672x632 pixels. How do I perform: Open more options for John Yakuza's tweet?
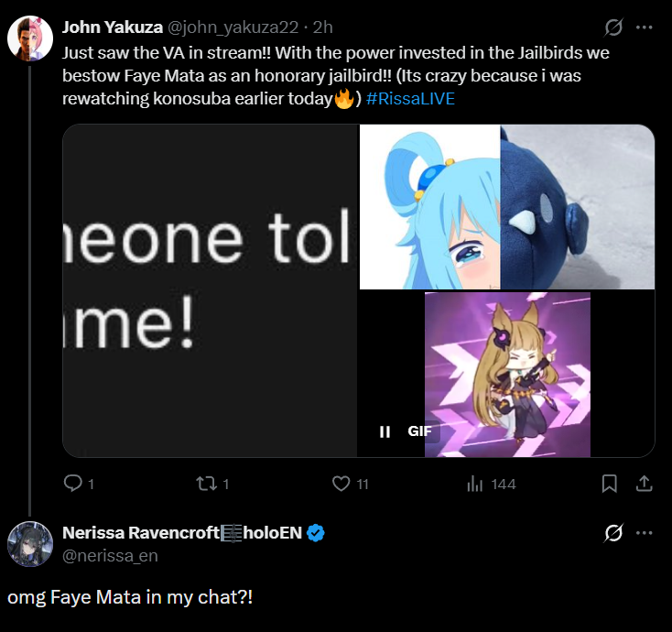click(645, 27)
